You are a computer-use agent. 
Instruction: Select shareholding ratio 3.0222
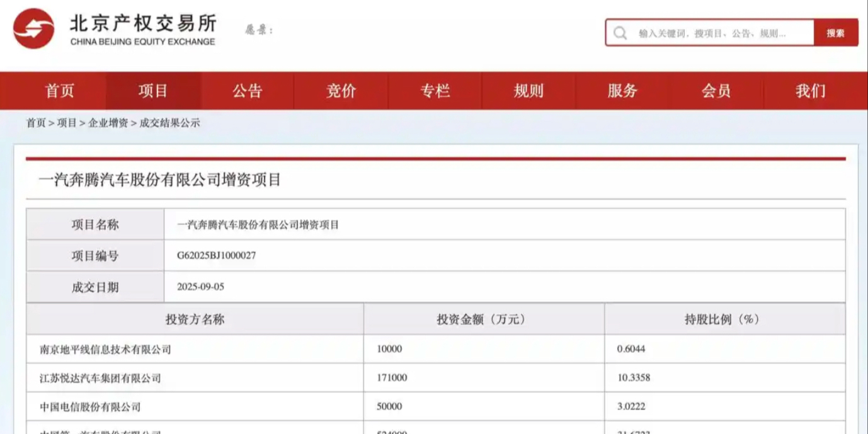tap(631, 407)
